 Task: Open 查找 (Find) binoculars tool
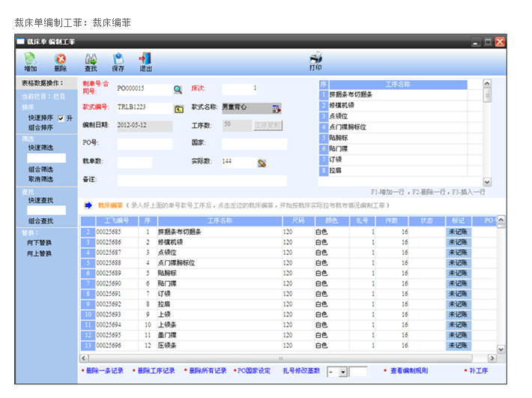(91, 61)
